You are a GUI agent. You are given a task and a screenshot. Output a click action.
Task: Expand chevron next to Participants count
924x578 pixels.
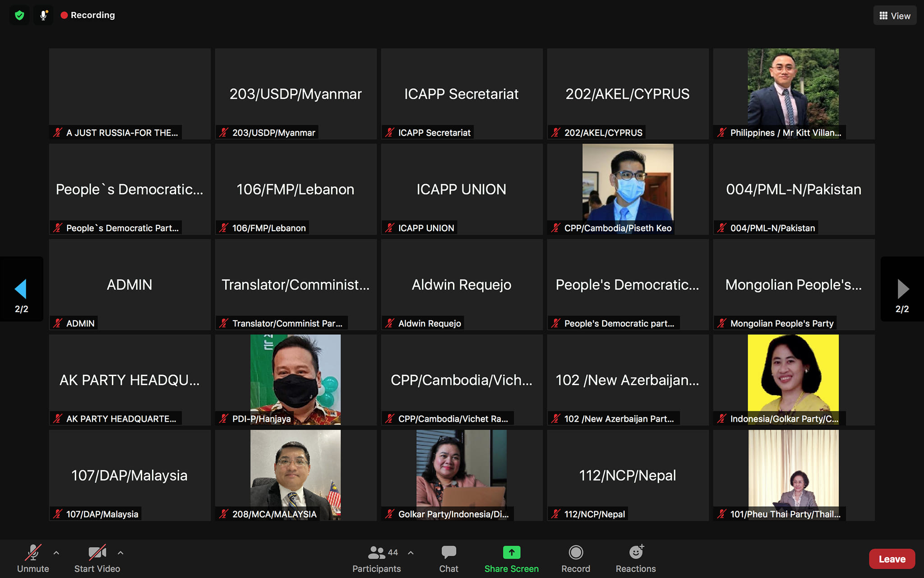point(411,552)
